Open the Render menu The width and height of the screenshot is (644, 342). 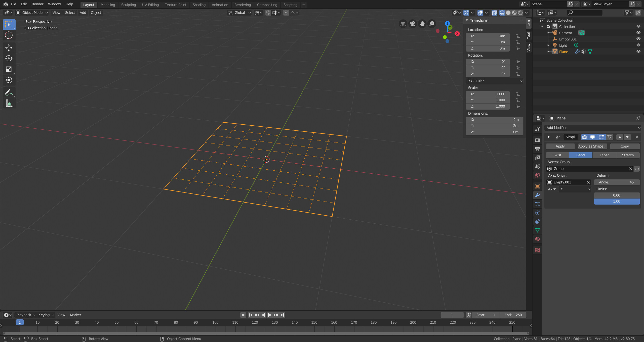[37, 4]
